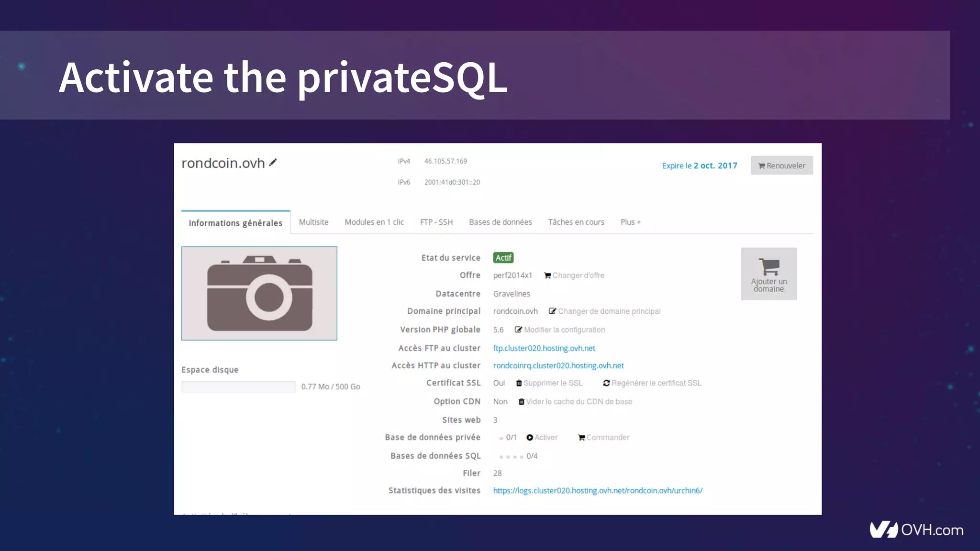Click Vider le cache du CDN de base

click(x=575, y=402)
